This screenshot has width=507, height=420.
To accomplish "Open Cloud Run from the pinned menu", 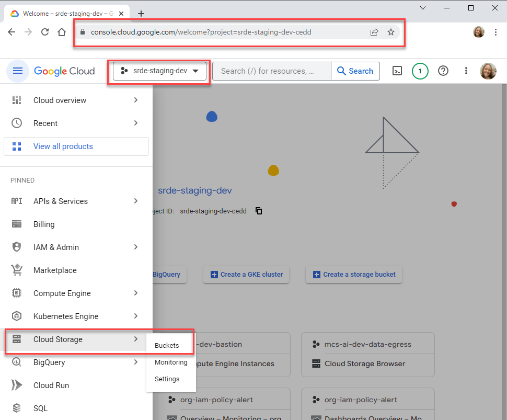I will [x=76, y=385].
